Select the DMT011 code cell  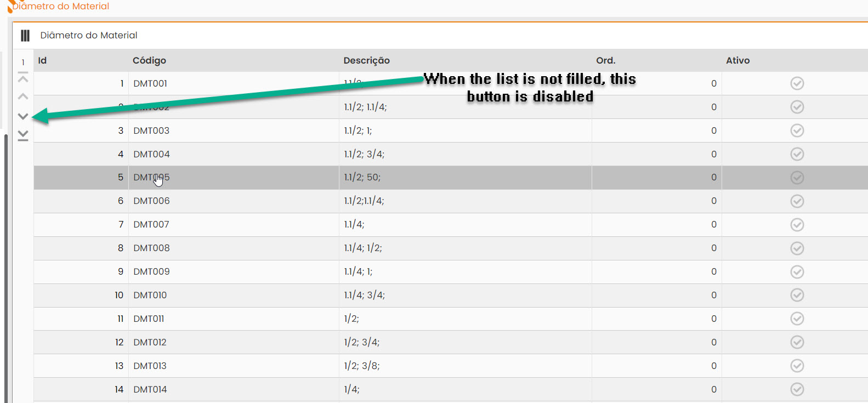pyautogui.click(x=234, y=319)
